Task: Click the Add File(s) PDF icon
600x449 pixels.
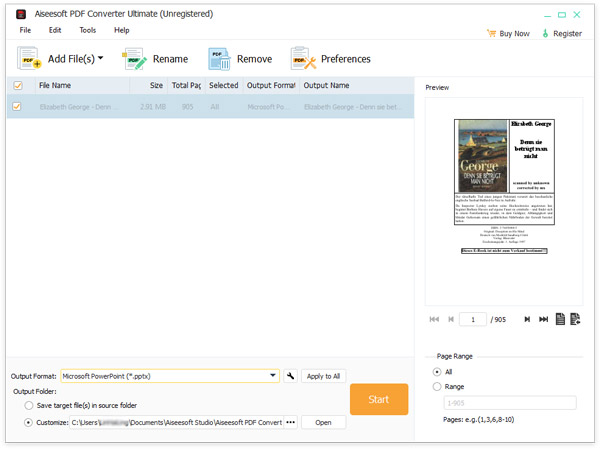Action: coord(29,59)
